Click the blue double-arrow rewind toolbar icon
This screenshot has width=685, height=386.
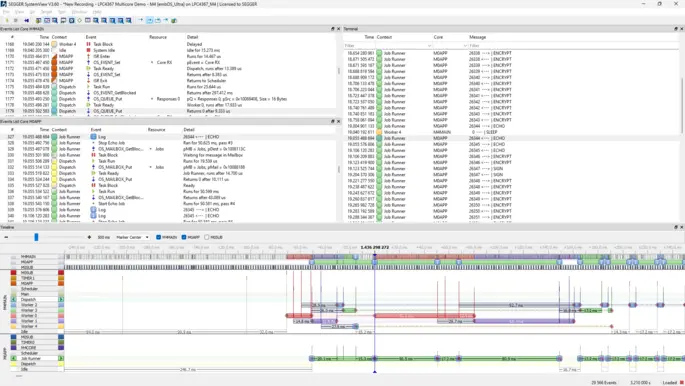click(x=26, y=20)
